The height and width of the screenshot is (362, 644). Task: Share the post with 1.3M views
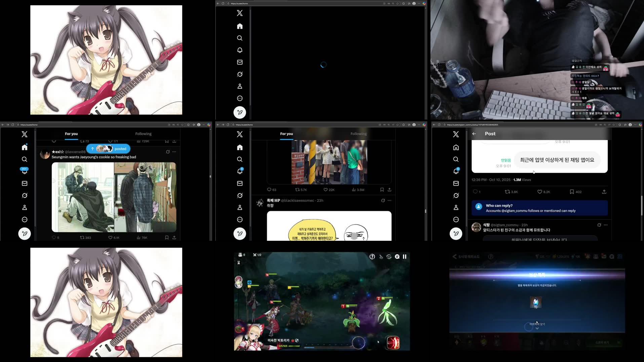point(604,192)
